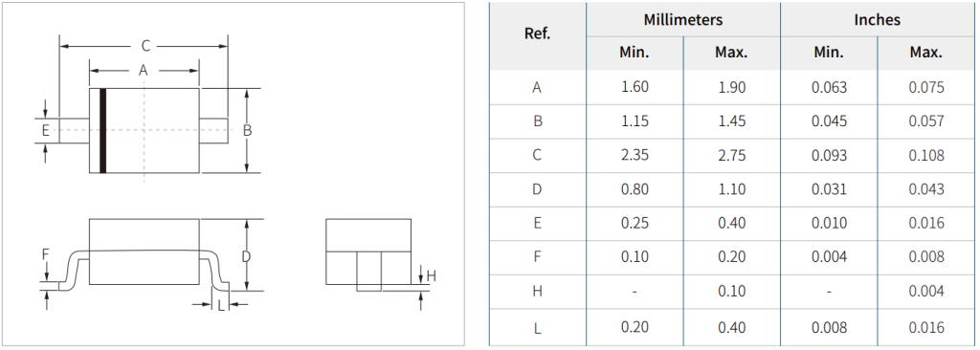Image resolution: width=980 pixels, height=350 pixels.
Task: Click the Millimeters Min. subheader
Action: 635,53
